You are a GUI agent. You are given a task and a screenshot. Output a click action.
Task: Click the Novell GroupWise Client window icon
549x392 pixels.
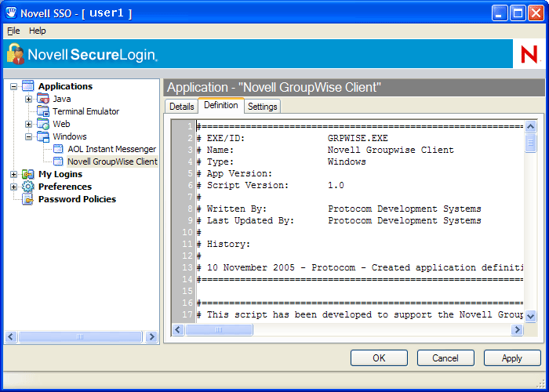coord(58,162)
